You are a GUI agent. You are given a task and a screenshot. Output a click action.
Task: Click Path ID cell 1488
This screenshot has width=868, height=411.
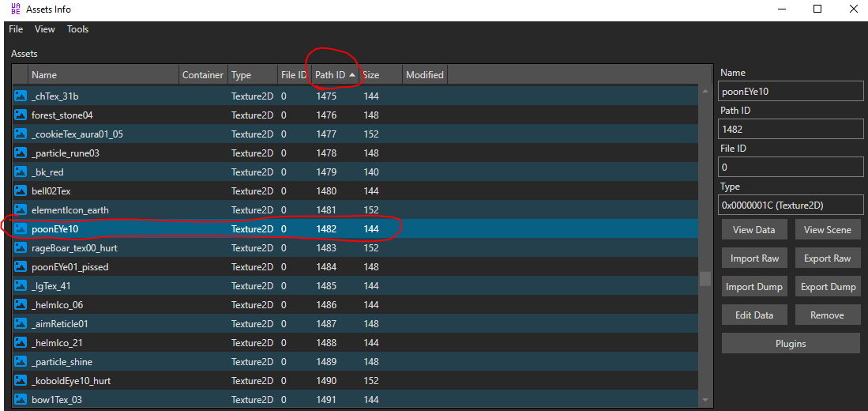pyautogui.click(x=327, y=343)
